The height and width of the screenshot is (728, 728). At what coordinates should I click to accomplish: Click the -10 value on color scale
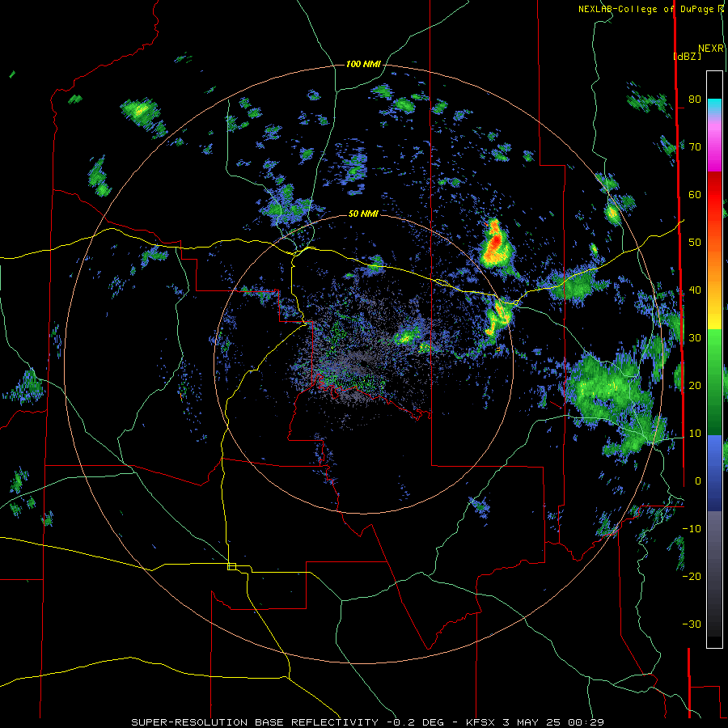[x=692, y=528]
